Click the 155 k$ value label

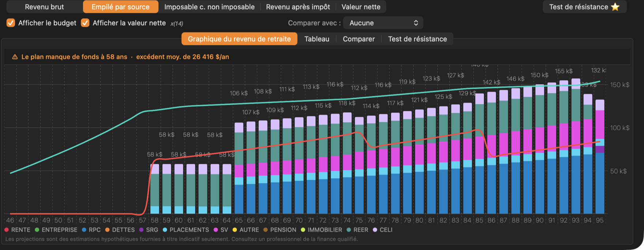563,71
